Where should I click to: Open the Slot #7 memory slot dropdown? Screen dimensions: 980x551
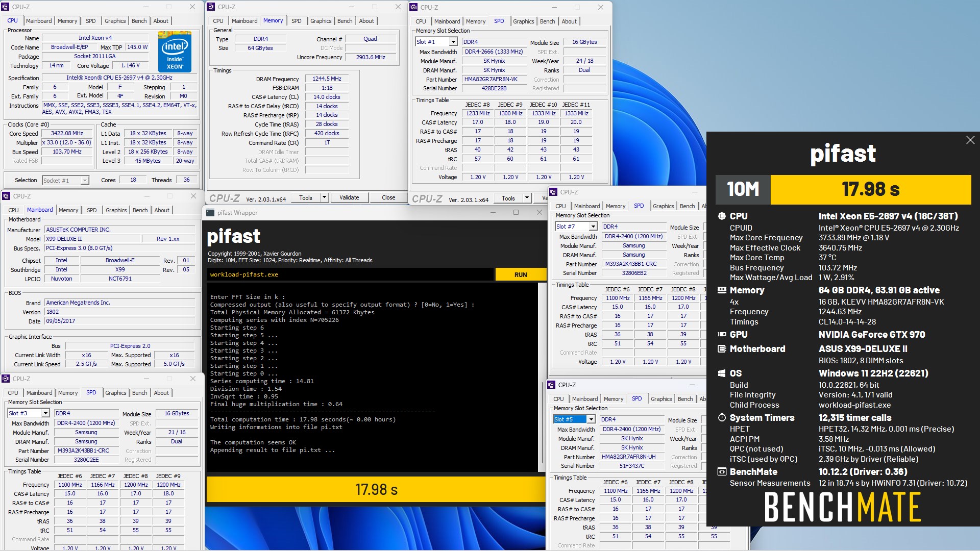tap(593, 227)
